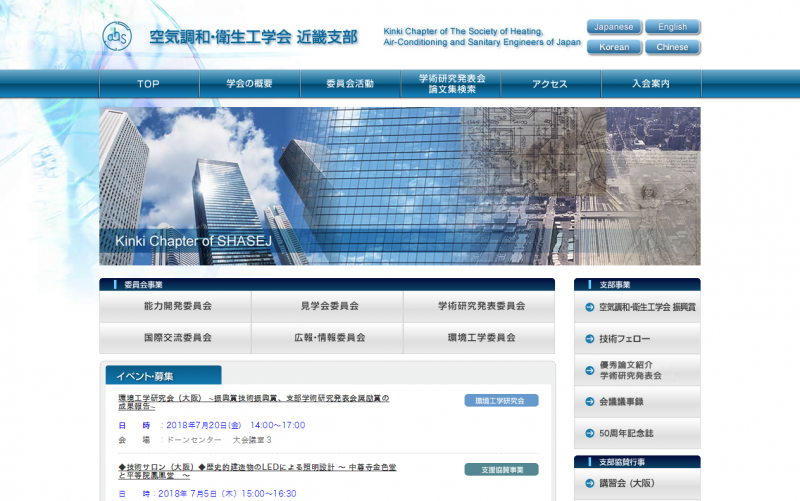Click the SHASE circular logo icon
Screen dimensions: 800x501
pos(117,36)
